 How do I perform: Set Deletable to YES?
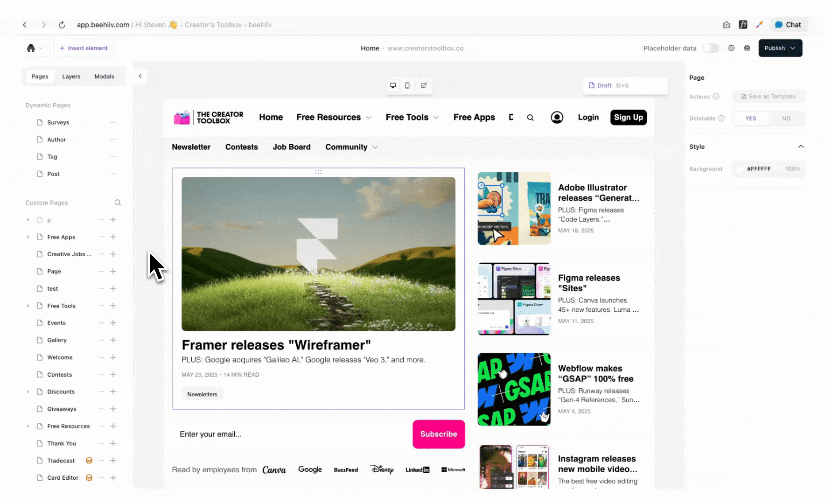tap(750, 119)
